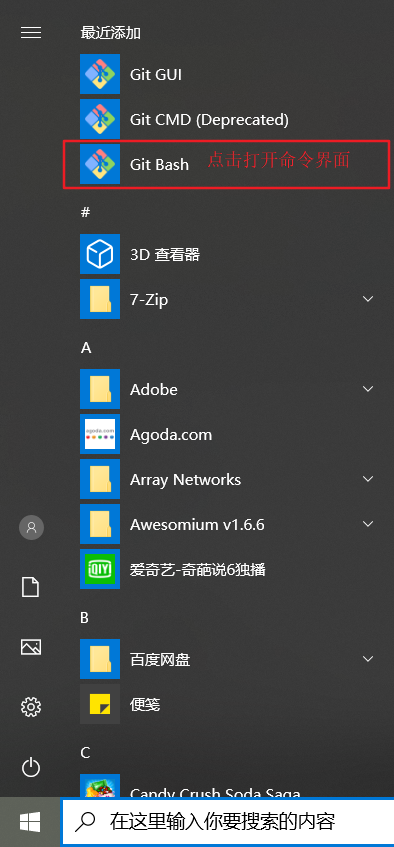Click the 百度网盘 folder icon
Screen dimensions: 394x847
tap(100, 659)
